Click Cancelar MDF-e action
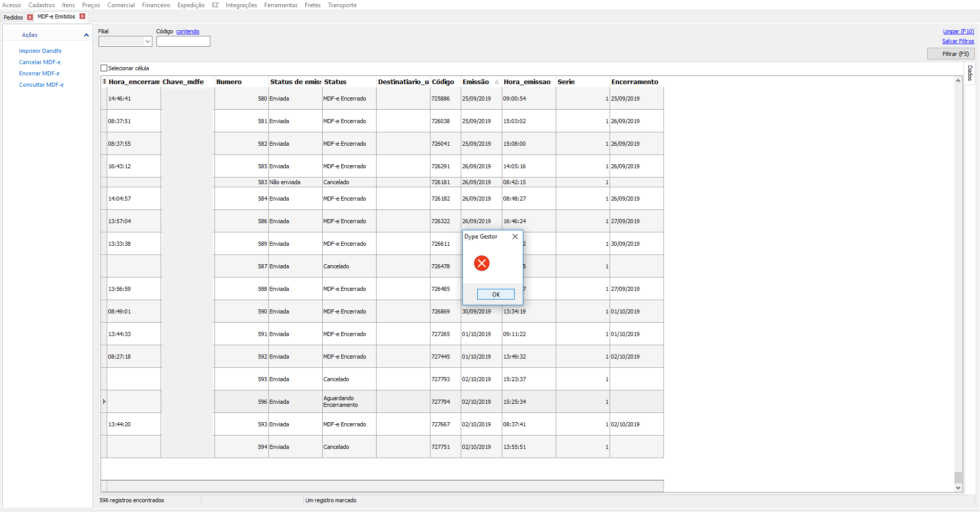Screen dimensions: 980x512 coord(40,62)
